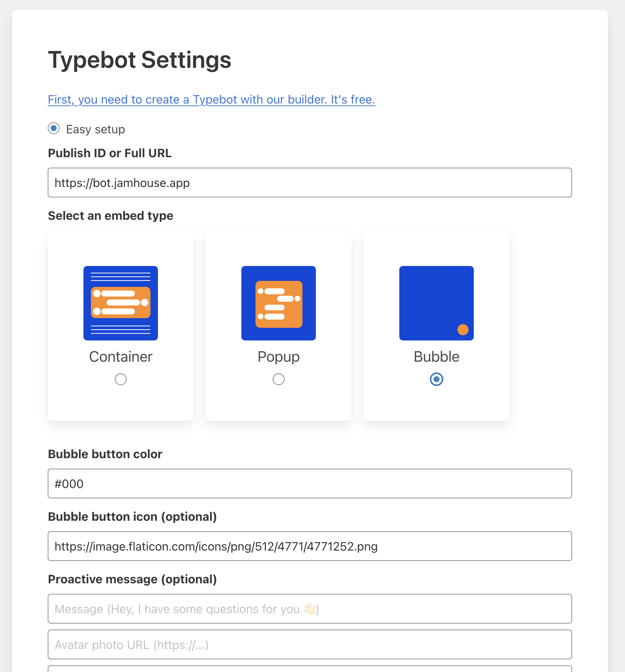Click the Bubble button color field
The height and width of the screenshot is (672, 625).
pyautogui.click(x=310, y=484)
